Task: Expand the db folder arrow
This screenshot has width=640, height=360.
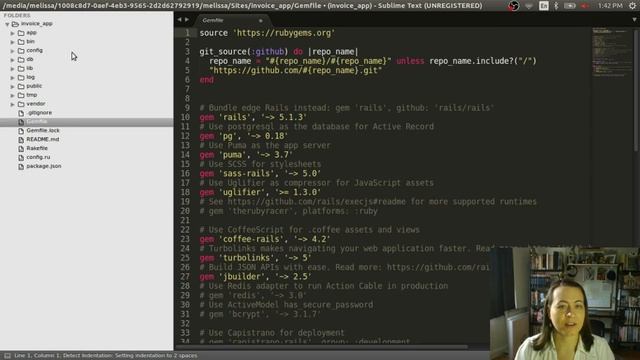Action: (x=13, y=60)
